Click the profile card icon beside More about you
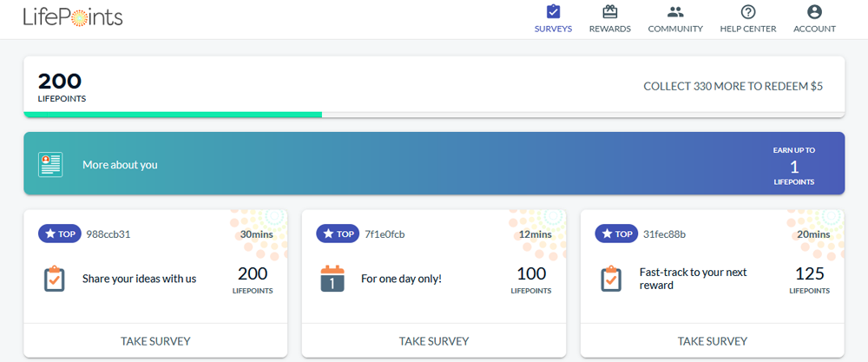868x362 pixels. [x=50, y=164]
